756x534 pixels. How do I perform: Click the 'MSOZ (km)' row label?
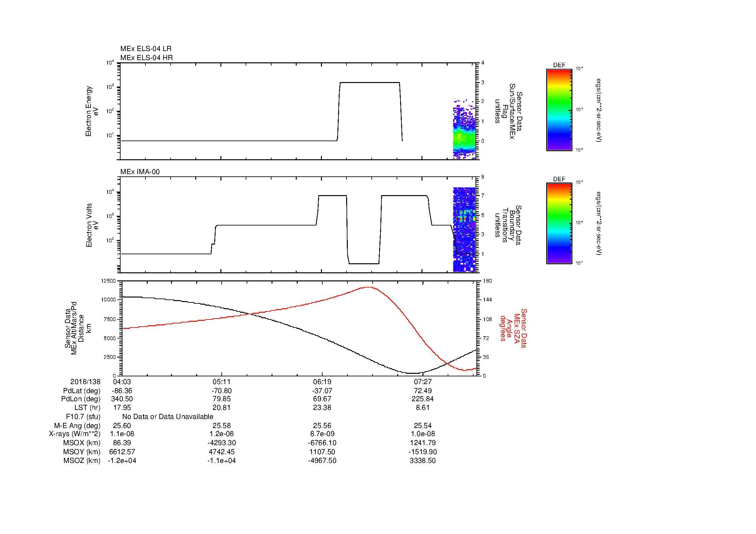point(82,461)
